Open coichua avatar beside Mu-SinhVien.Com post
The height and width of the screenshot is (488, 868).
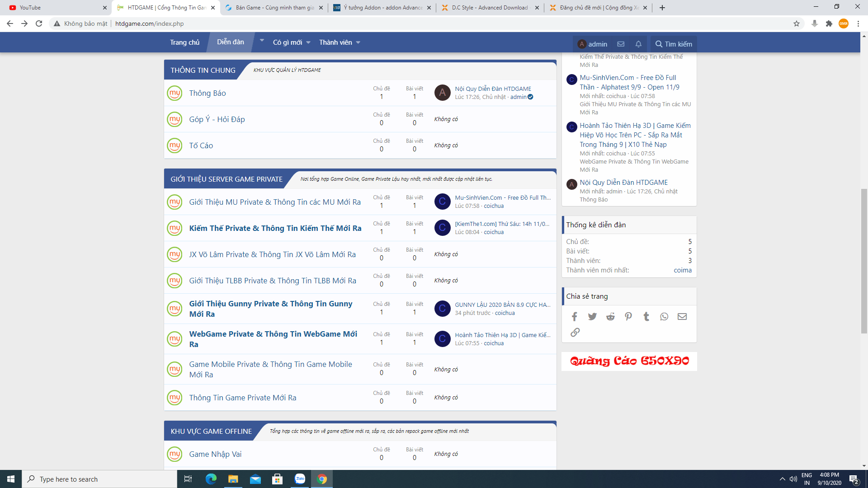pos(442,202)
